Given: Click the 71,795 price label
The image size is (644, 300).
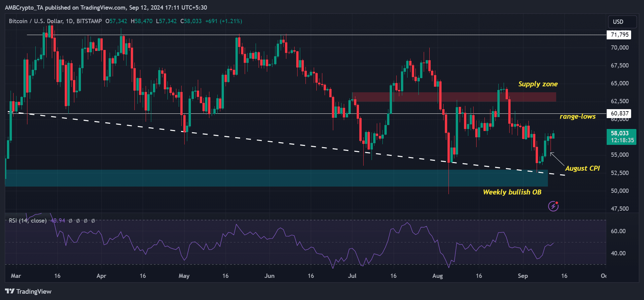Looking at the screenshot, I should [x=619, y=35].
